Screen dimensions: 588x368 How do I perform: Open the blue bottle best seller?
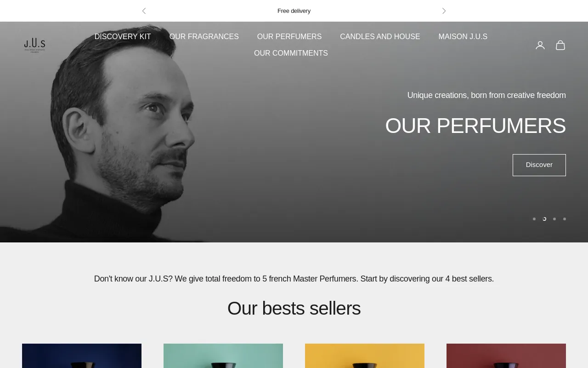coord(82,356)
